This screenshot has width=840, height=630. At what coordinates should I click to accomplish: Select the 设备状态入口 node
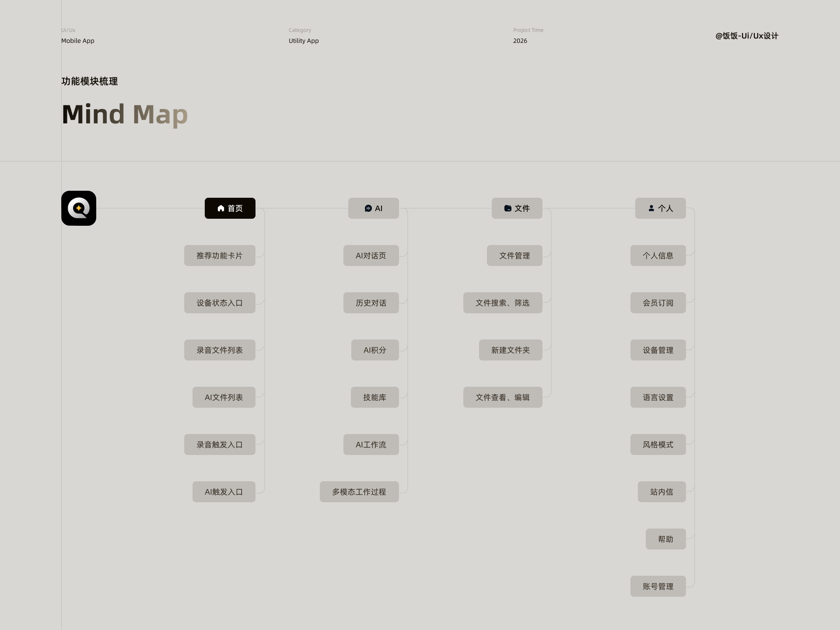tap(220, 303)
